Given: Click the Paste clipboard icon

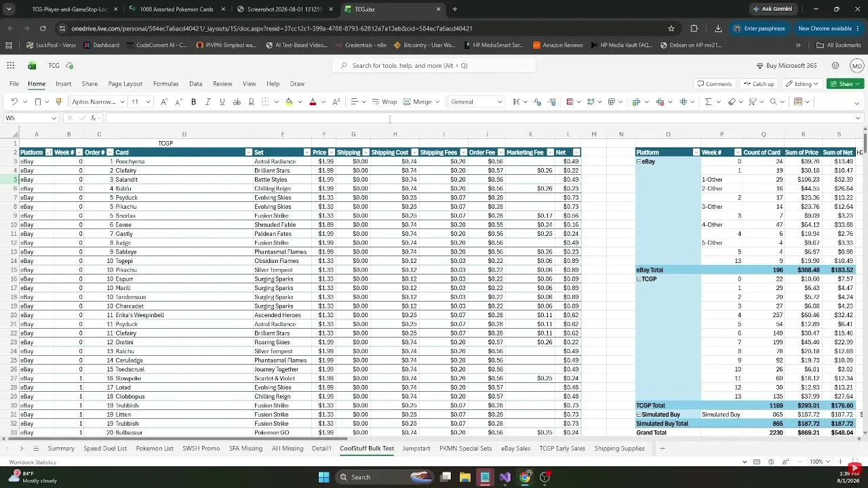Looking at the screenshot, I should click(37, 102).
